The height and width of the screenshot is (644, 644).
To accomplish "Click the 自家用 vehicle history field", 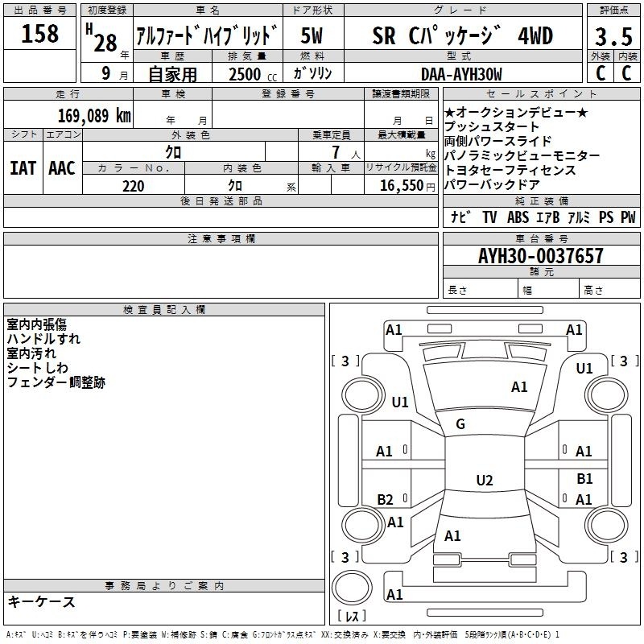I will click(x=172, y=73).
